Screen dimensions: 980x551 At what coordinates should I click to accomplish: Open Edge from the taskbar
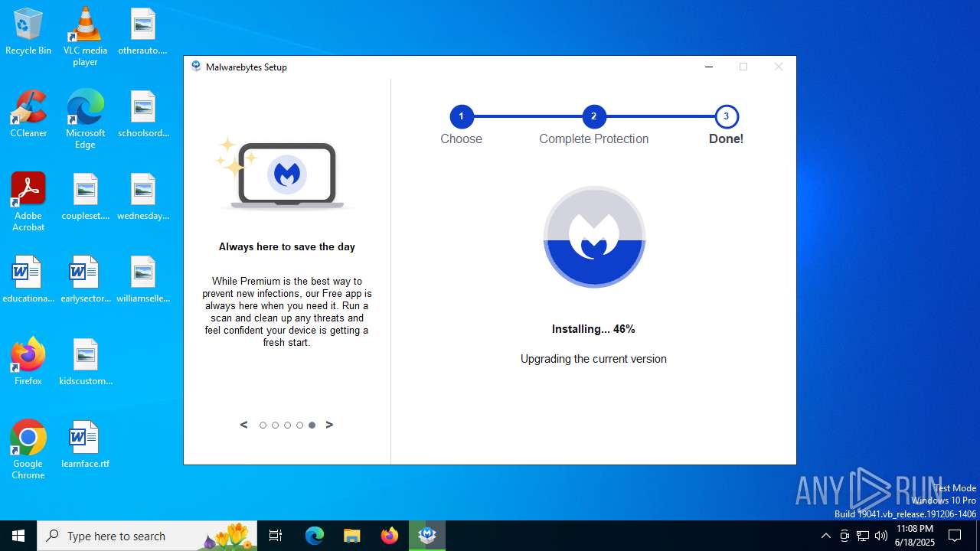(315, 536)
